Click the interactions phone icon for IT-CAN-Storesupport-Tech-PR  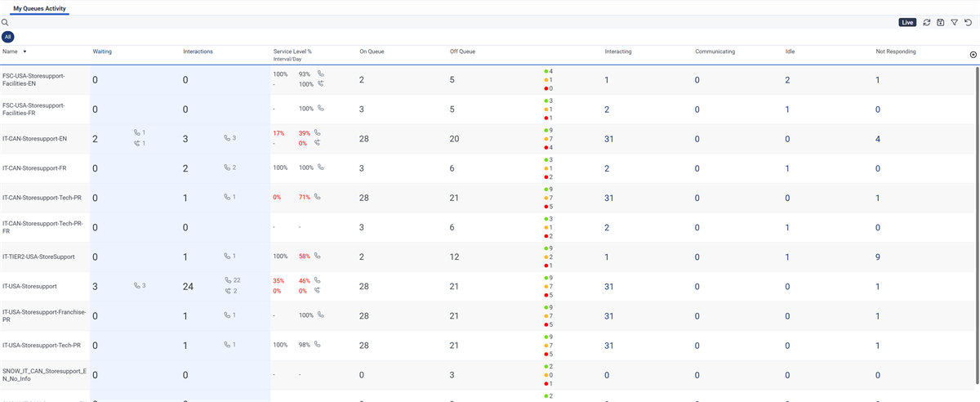pyautogui.click(x=227, y=197)
